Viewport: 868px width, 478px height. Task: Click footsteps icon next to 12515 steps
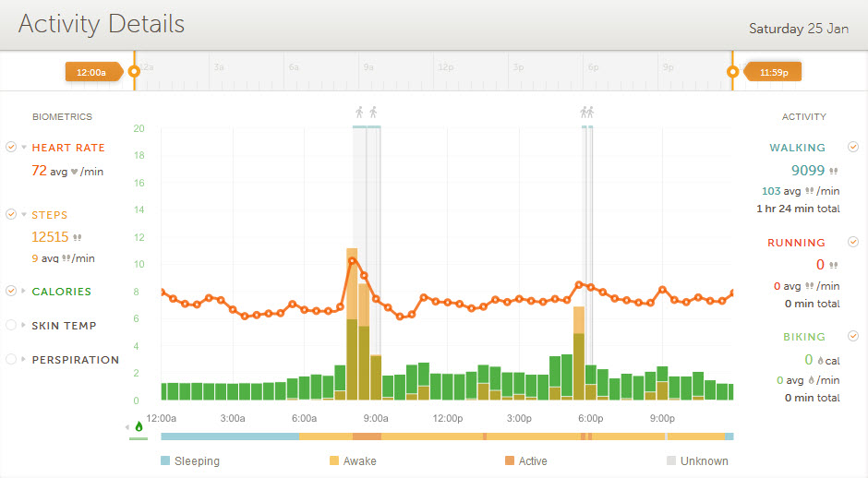(x=78, y=238)
